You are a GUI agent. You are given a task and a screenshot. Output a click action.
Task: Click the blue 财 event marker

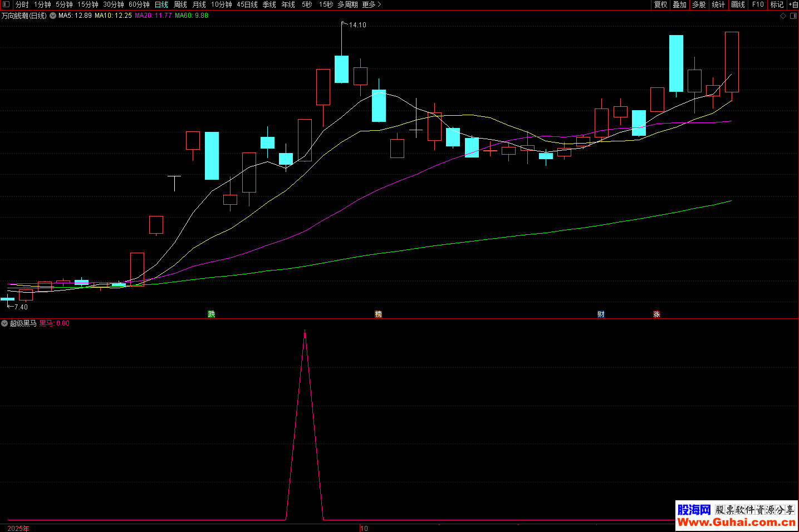tap(601, 314)
